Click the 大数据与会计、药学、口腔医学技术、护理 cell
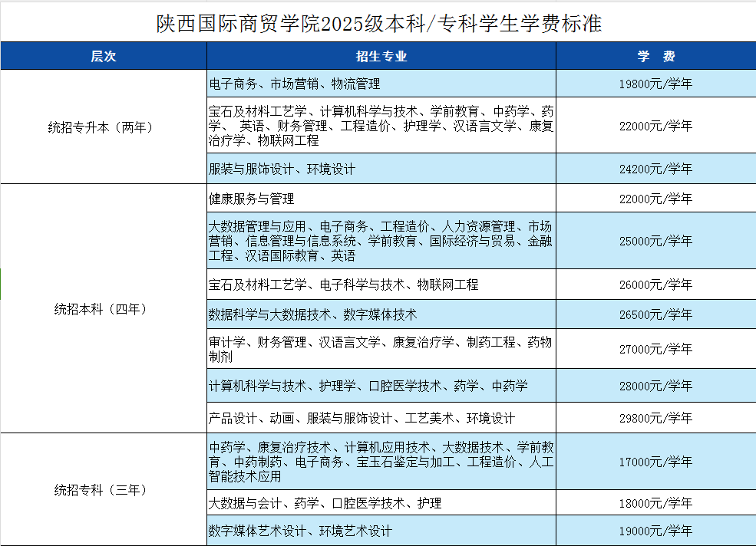 pos(381,502)
